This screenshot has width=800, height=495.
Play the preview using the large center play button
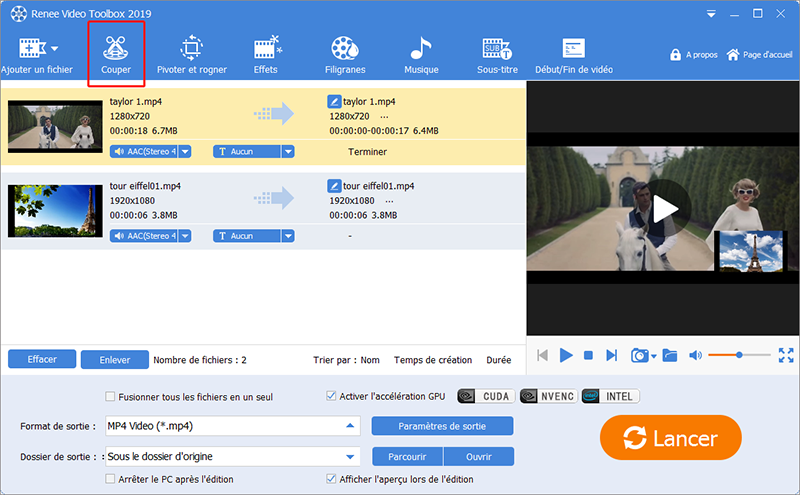coord(665,208)
